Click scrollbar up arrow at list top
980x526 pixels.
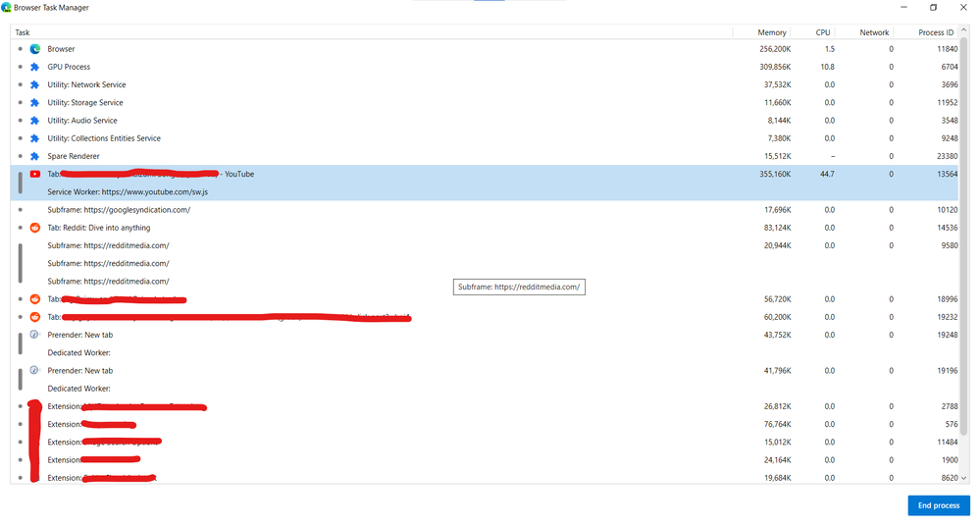(964, 28)
